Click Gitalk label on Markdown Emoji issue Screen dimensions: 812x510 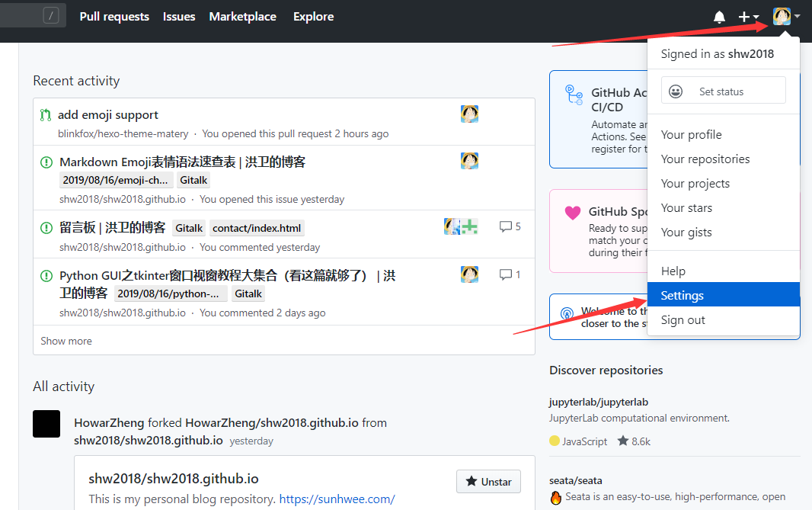[x=193, y=181]
